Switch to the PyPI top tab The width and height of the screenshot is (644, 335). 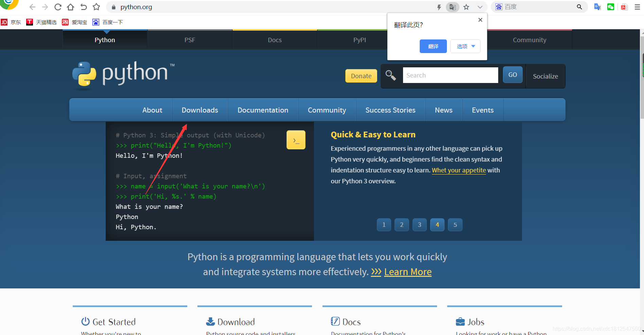coord(360,40)
